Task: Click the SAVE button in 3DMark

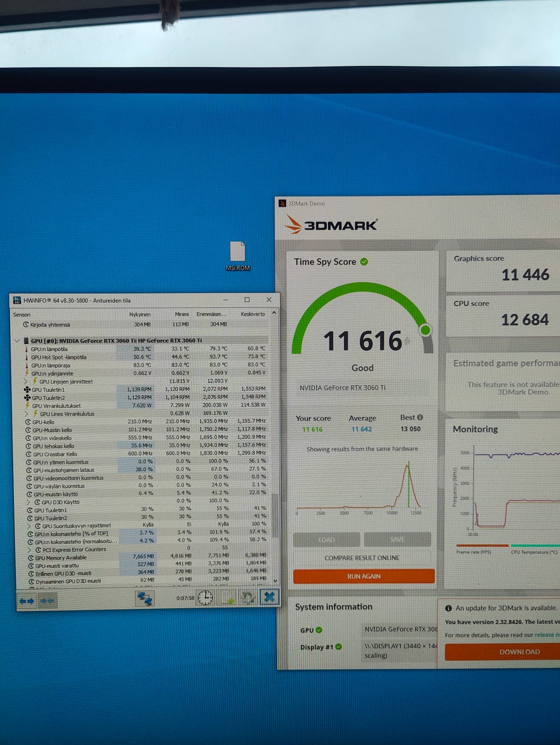Action: pyautogui.click(x=397, y=539)
